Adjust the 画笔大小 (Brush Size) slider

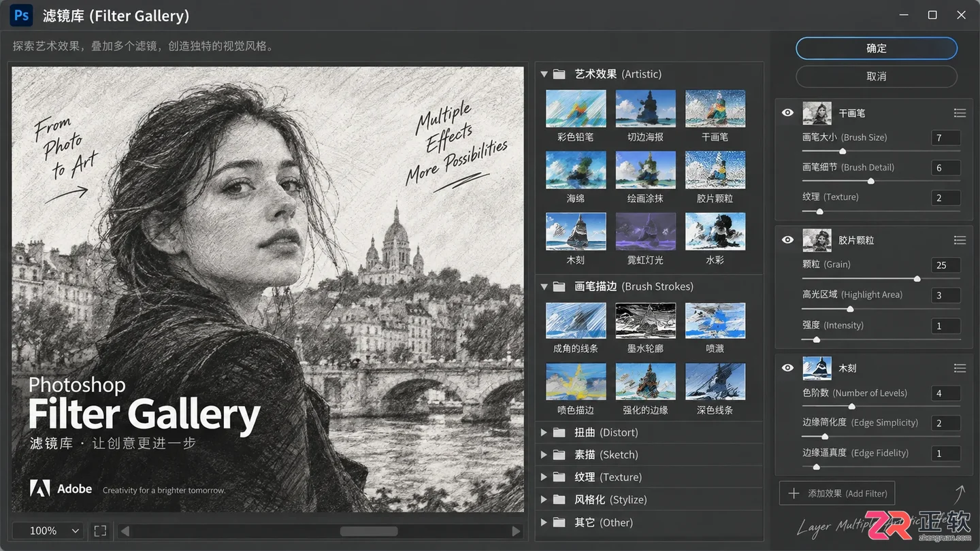coord(843,151)
